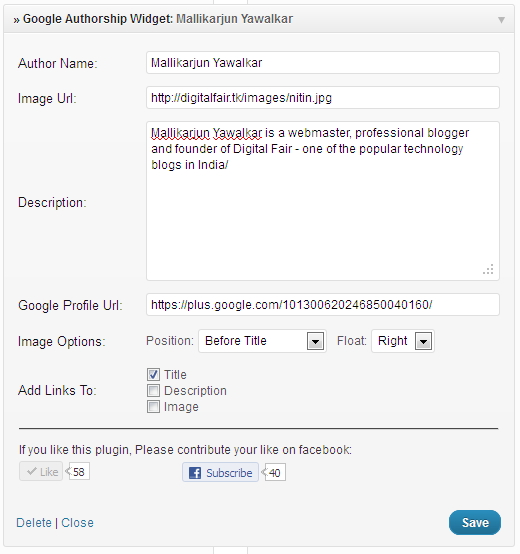Save the widget settings
Screen dimensions: 520x554
(475, 522)
